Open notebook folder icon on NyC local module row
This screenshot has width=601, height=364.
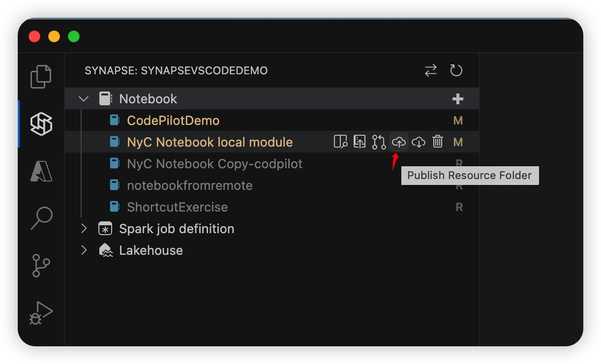[x=340, y=142]
